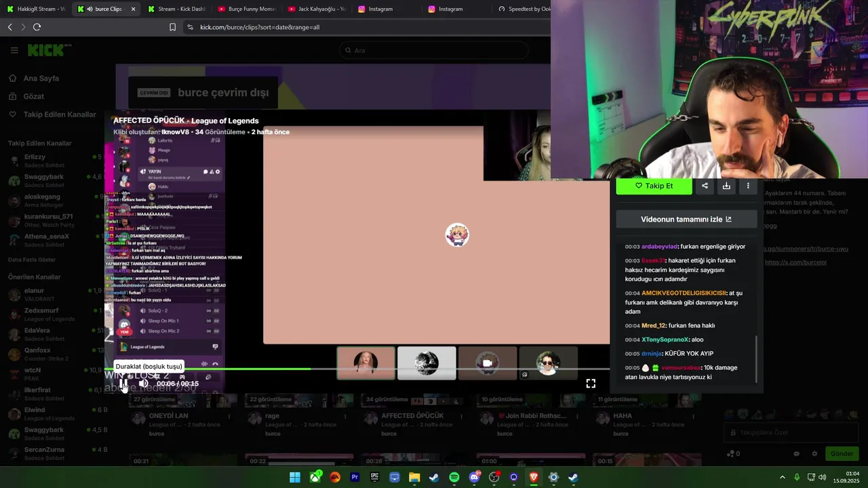Viewport: 868px width, 488px height.
Task: Open x.com/burcelol link
Action: [795, 262]
